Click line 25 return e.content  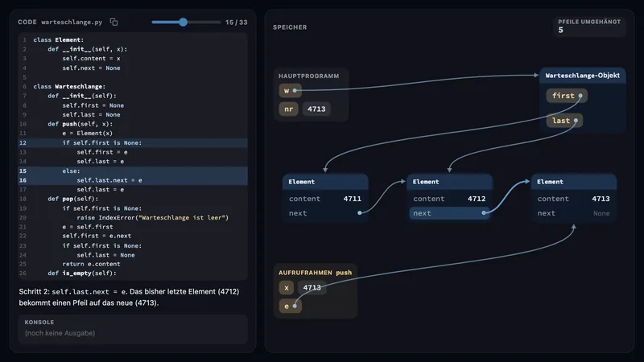click(x=133, y=264)
